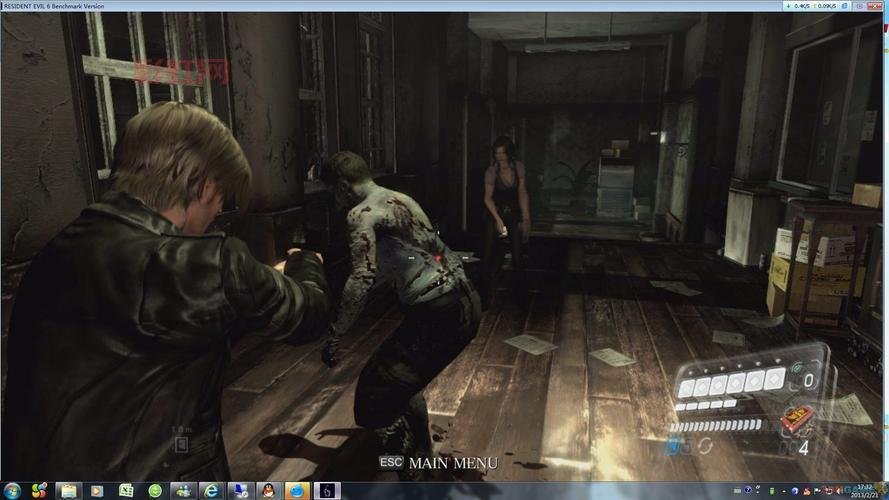Image resolution: width=889 pixels, height=500 pixels.
Task: Open the Windows Start menu
Action: (x=12, y=490)
